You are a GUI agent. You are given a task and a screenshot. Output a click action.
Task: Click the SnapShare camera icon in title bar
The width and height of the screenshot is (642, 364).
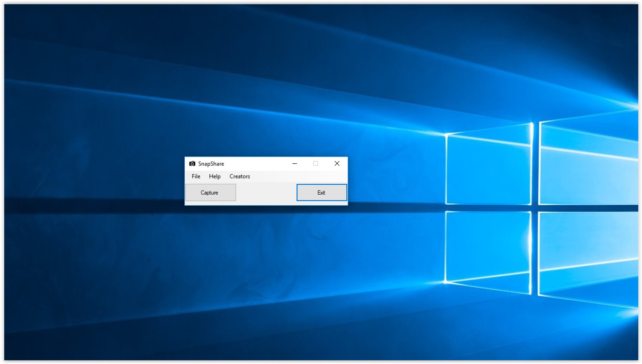192,164
